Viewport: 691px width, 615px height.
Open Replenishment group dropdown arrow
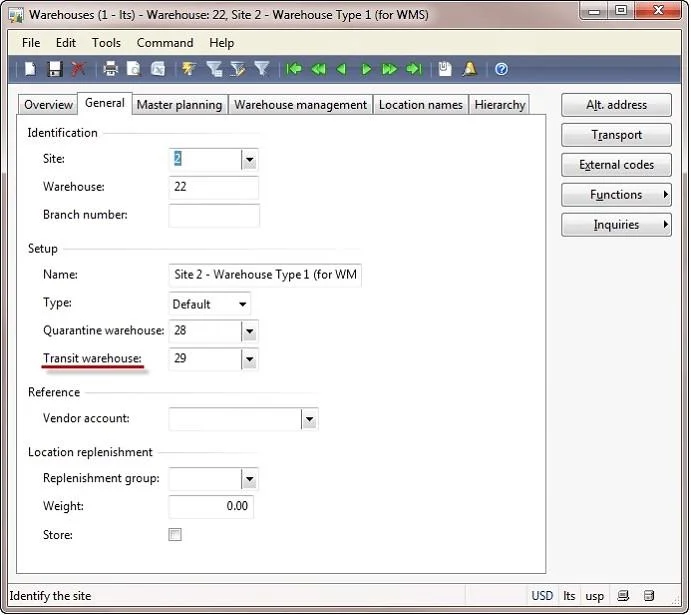point(249,479)
